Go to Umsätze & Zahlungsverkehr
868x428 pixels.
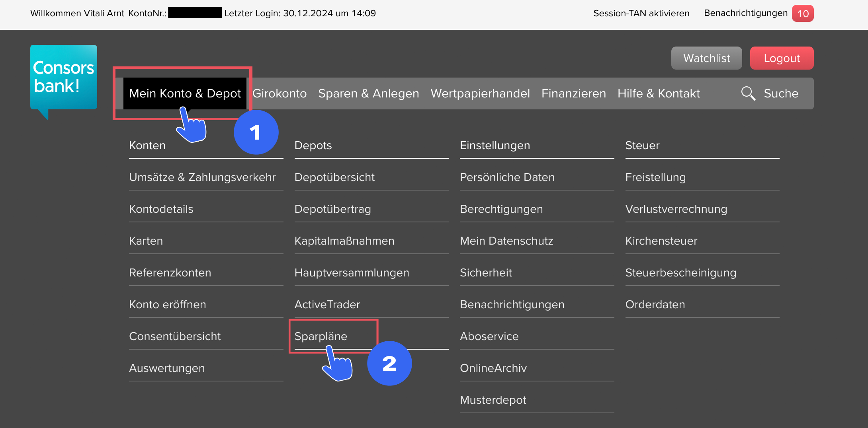click(x=202, y=177)
